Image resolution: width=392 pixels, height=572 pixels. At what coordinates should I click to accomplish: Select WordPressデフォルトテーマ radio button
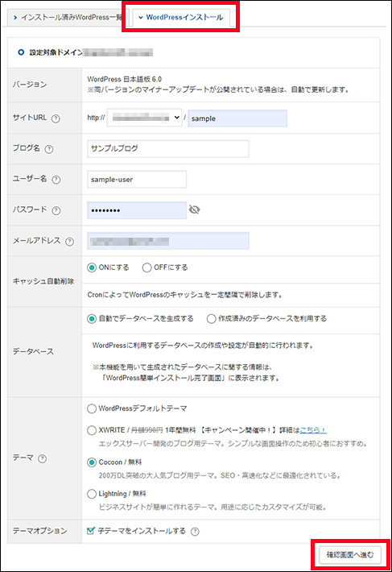coord(92,408)
